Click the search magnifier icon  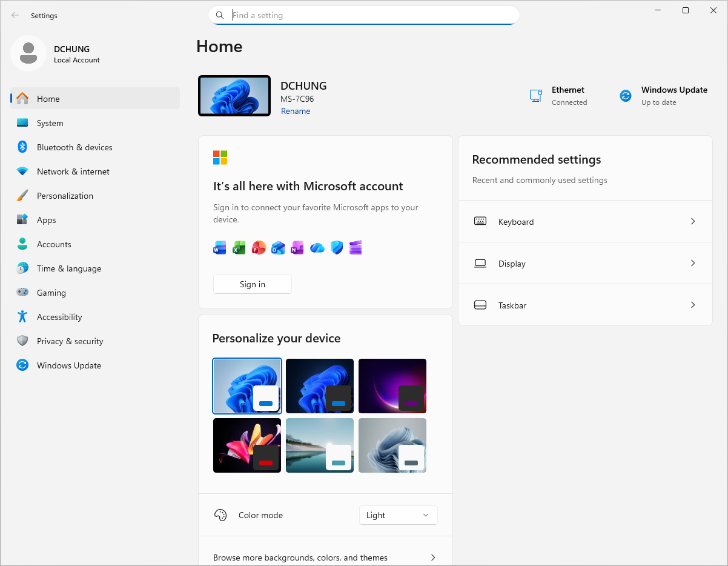(x=220, y=15)
